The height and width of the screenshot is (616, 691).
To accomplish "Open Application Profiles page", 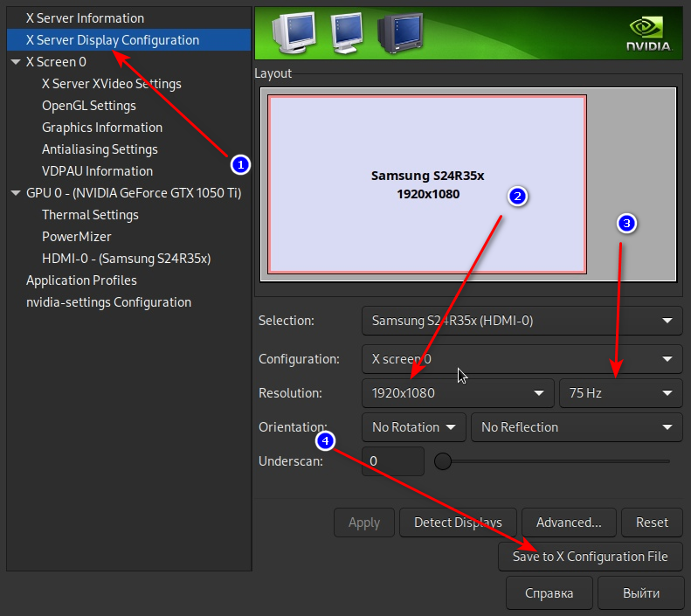I will click(81, 280).
